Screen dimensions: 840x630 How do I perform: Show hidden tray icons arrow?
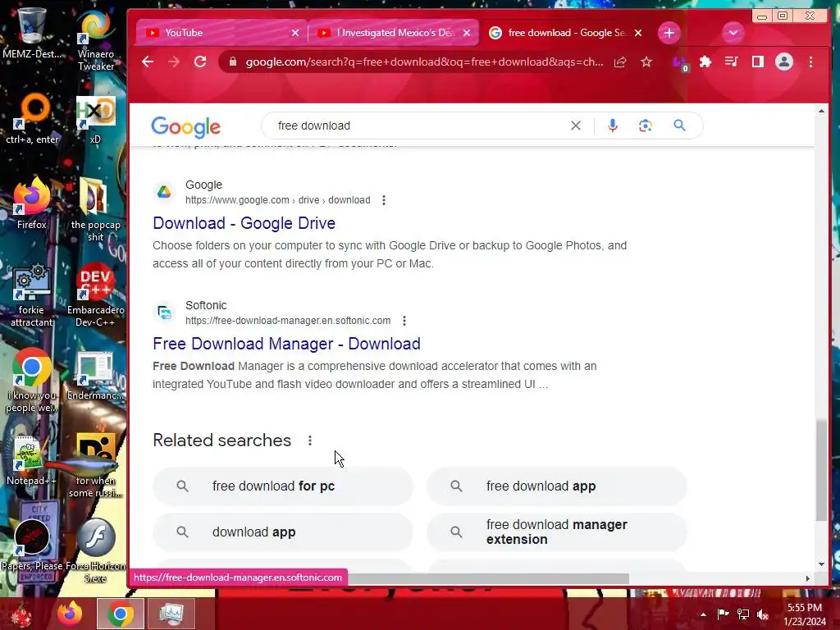coord(703,614)
